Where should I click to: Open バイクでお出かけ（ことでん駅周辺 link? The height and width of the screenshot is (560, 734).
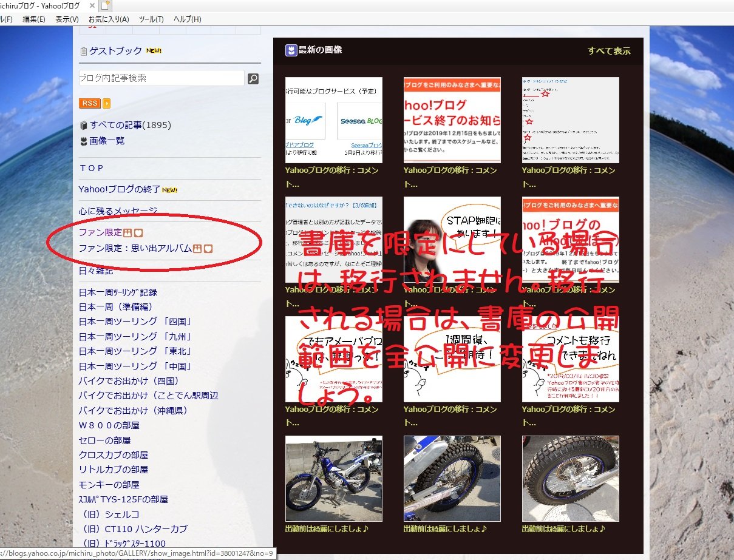point(149,396)
